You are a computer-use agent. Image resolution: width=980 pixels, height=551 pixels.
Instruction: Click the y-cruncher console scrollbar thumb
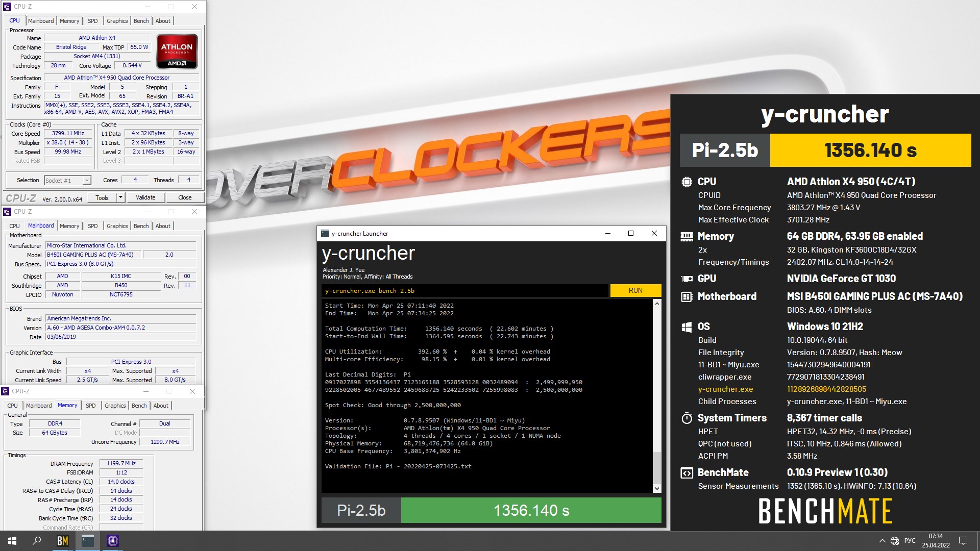pos(657,467)
